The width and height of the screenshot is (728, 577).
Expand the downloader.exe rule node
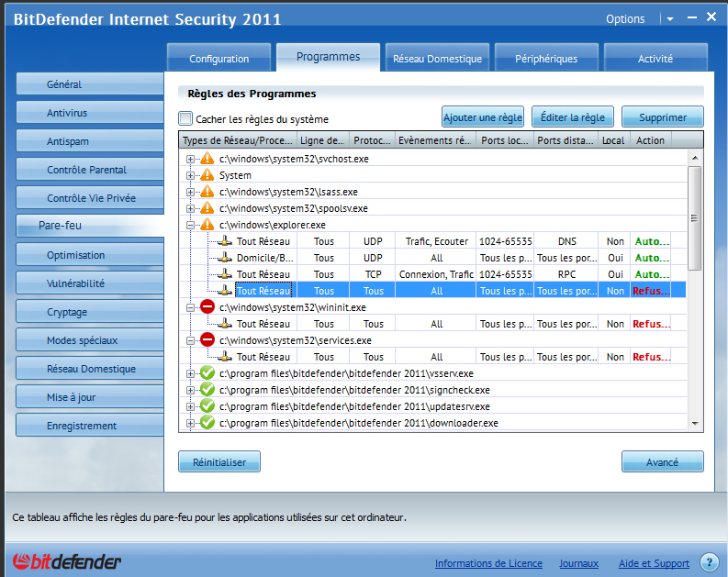[x=190, y=424]
